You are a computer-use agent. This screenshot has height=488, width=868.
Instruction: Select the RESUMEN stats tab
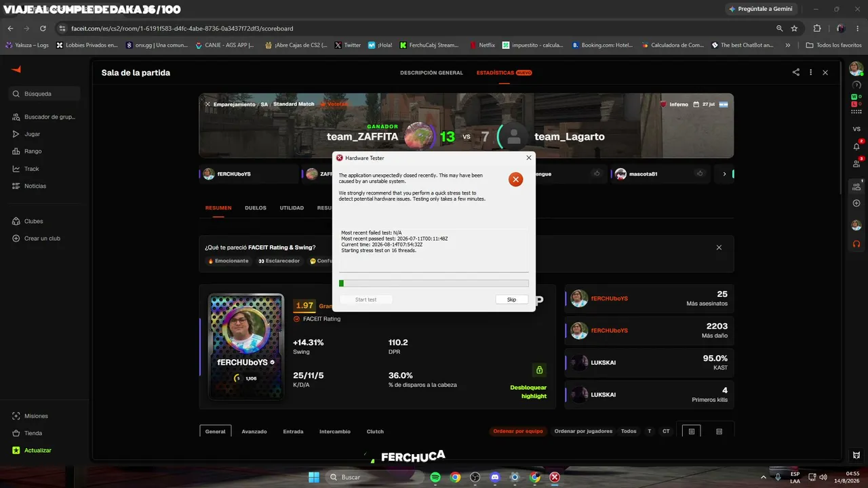click(x=218, y=208)
